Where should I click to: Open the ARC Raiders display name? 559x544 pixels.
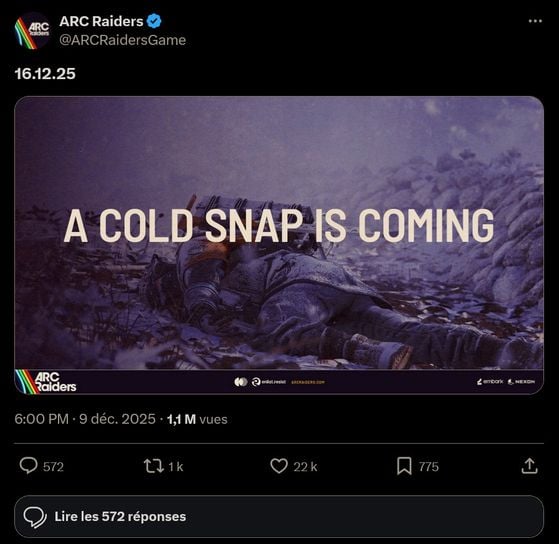tap(101, 21)
